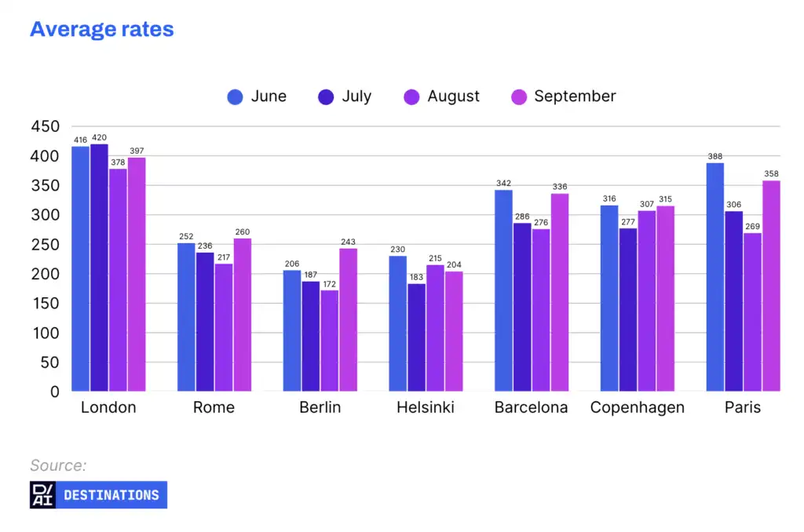
Task: Click the June legend color dot
Action: pyautogui.click(x=235, y=97)
